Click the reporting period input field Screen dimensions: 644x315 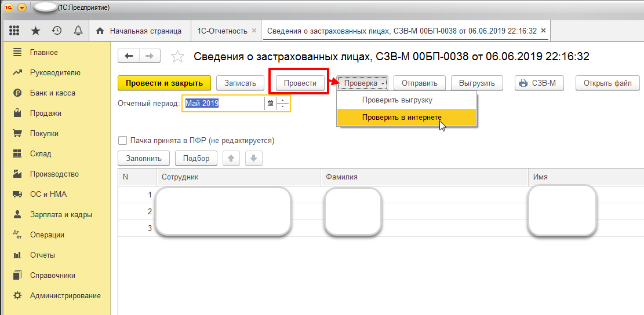click(x=223, y=104)
